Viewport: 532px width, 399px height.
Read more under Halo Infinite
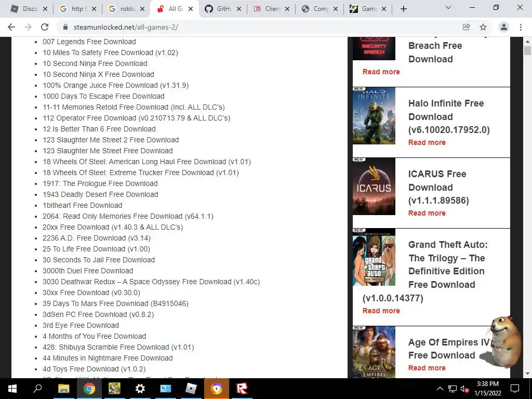(427, 142)
